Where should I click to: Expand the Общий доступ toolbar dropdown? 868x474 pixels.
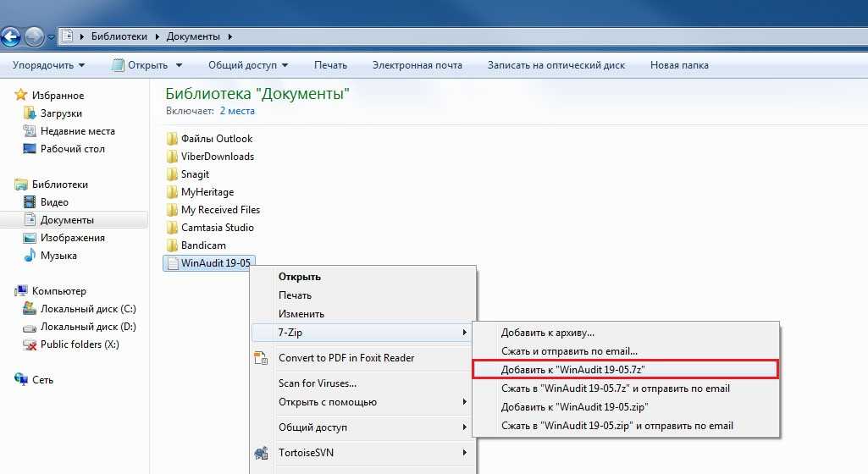[x=248, y=65]
